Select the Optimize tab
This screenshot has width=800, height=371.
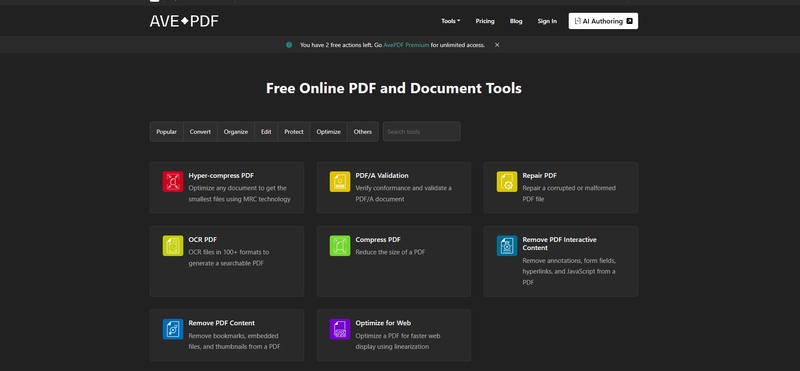[328, 132]
